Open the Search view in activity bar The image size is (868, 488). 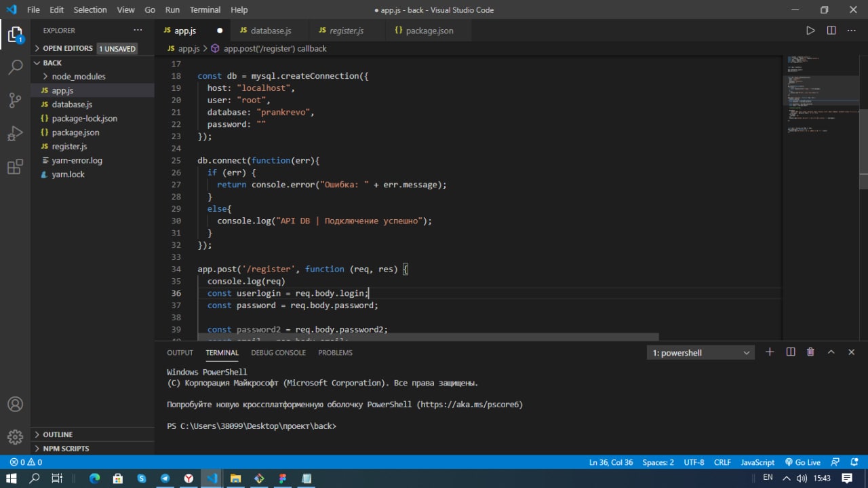(x=15, y=67)
